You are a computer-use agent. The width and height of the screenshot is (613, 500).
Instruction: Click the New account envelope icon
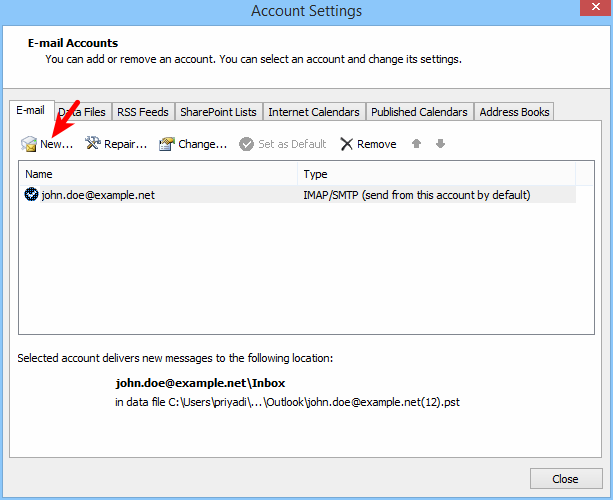point(29,144)
